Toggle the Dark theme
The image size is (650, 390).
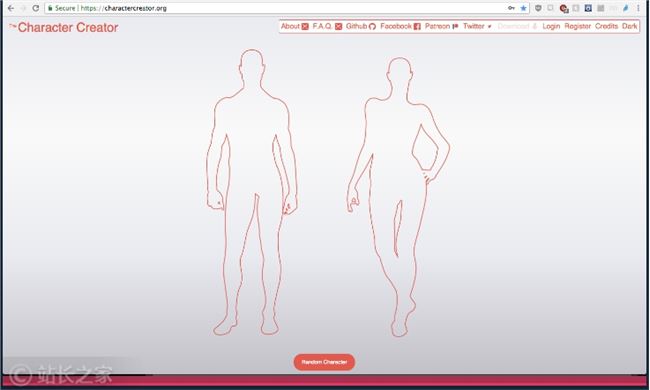point(629,27)
